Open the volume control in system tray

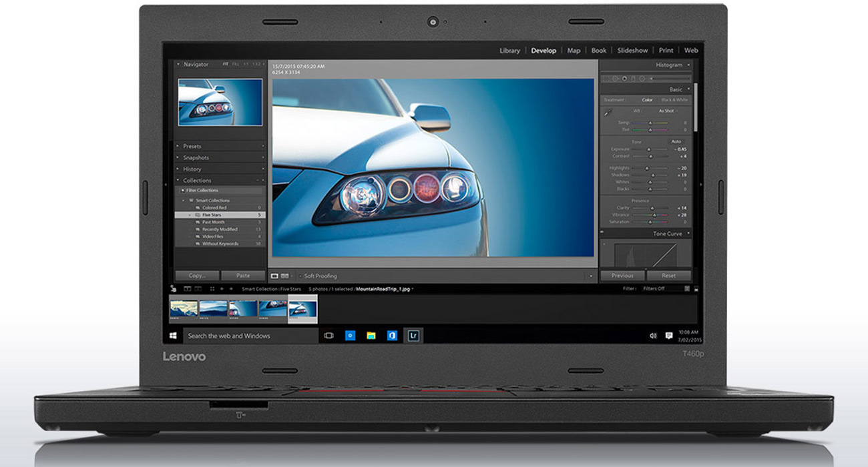click(x=653, y=336)
